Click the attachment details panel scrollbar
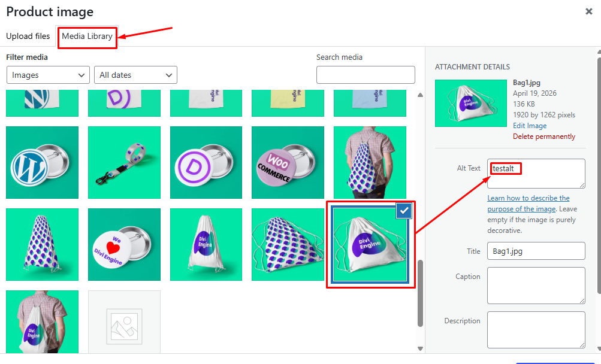The width and height of the screenshot is (601, 364). (599, 176)
